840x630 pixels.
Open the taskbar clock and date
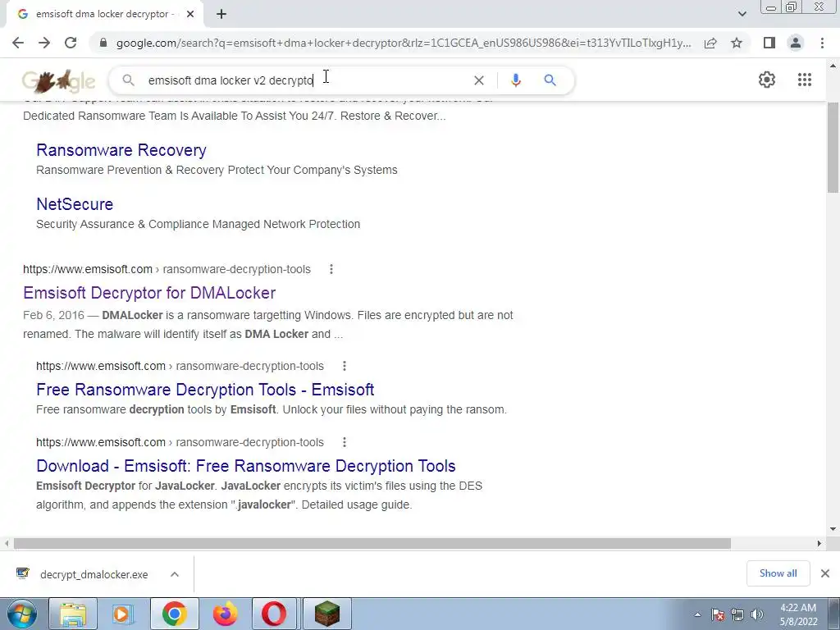[x=798, y=614]
